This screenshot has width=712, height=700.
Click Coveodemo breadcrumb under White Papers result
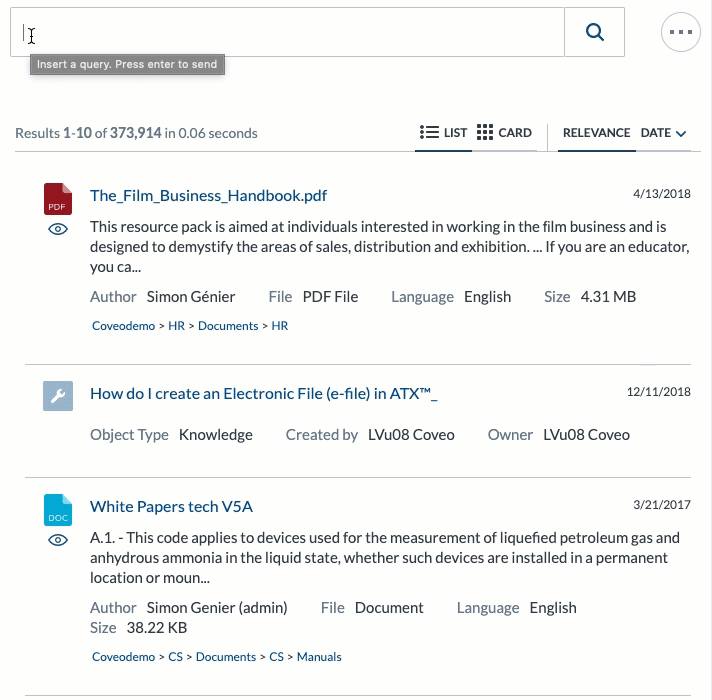click(x=124, y=657)
